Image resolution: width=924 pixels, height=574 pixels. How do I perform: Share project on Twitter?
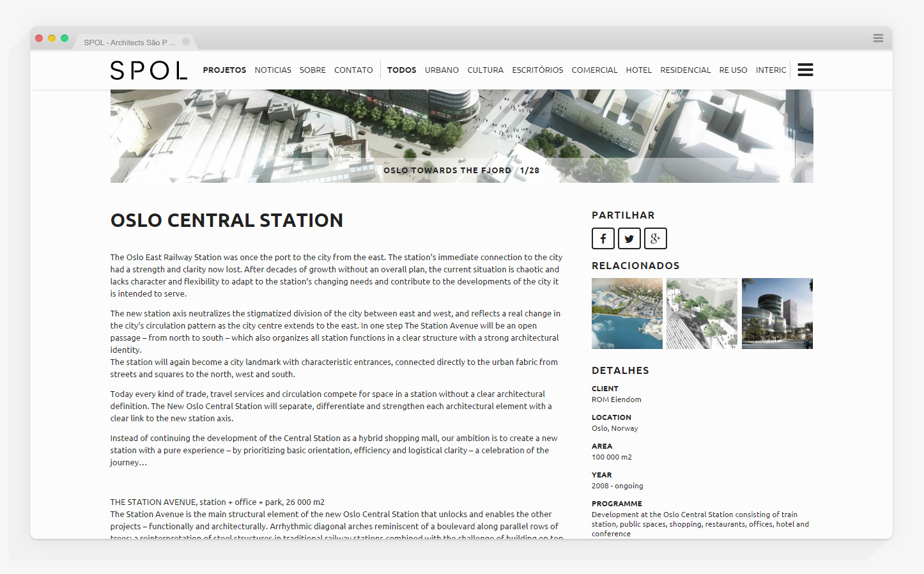click(x=629, y=238)
